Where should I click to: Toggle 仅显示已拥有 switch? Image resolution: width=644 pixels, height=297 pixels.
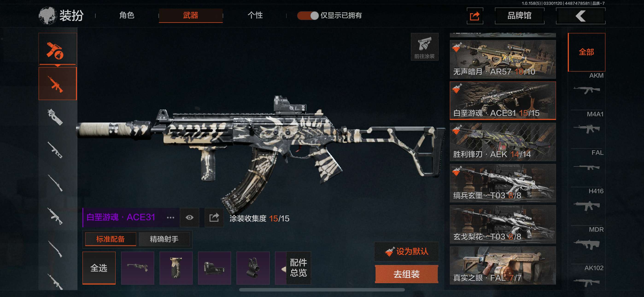click(307, 15)
